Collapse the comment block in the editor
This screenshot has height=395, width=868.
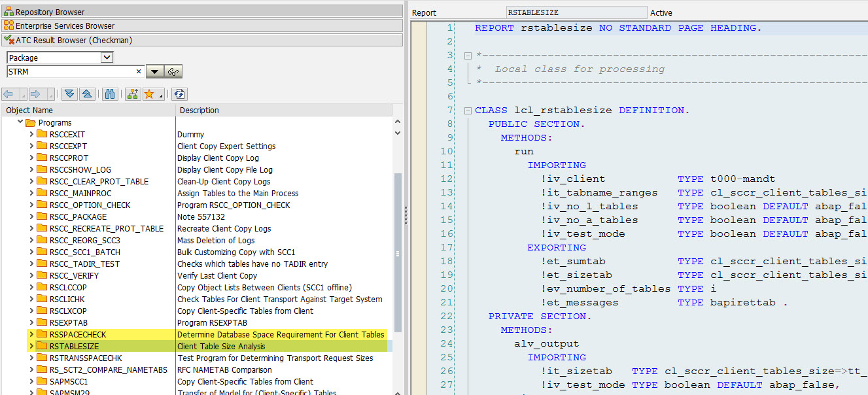[x=467, y=56]
